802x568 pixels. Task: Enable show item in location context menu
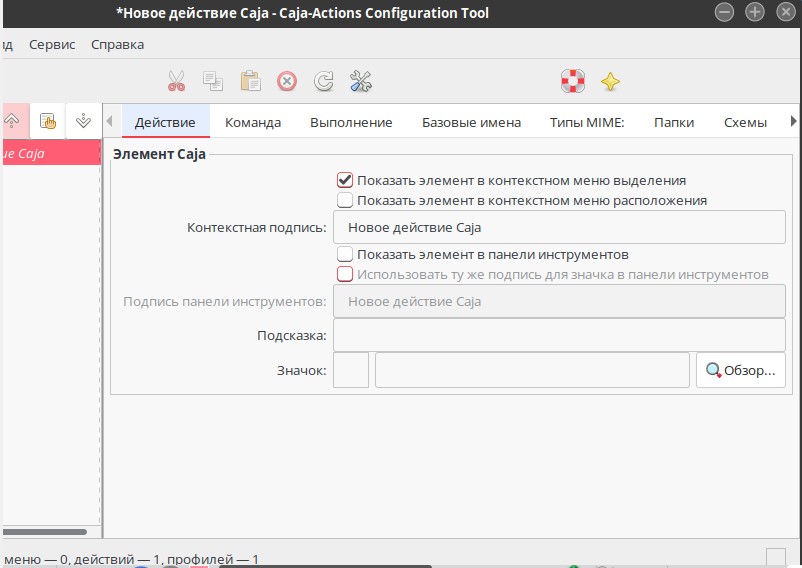coord(345,200)
